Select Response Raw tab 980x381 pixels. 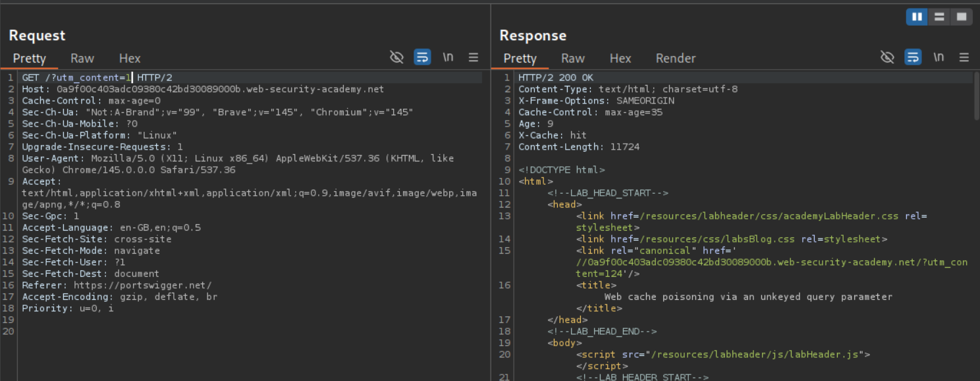click(x=573, y=58)
